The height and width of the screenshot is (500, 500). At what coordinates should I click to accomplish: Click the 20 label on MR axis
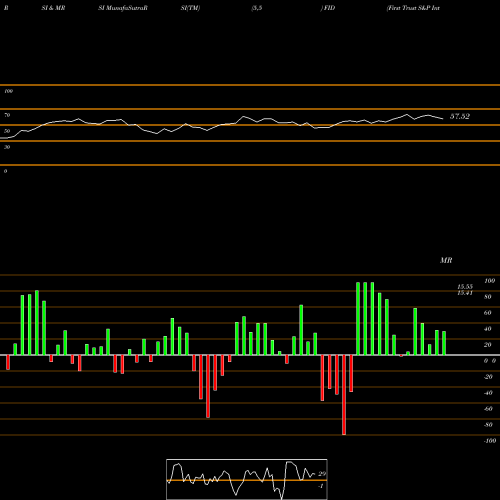click(x=488, y=345)
